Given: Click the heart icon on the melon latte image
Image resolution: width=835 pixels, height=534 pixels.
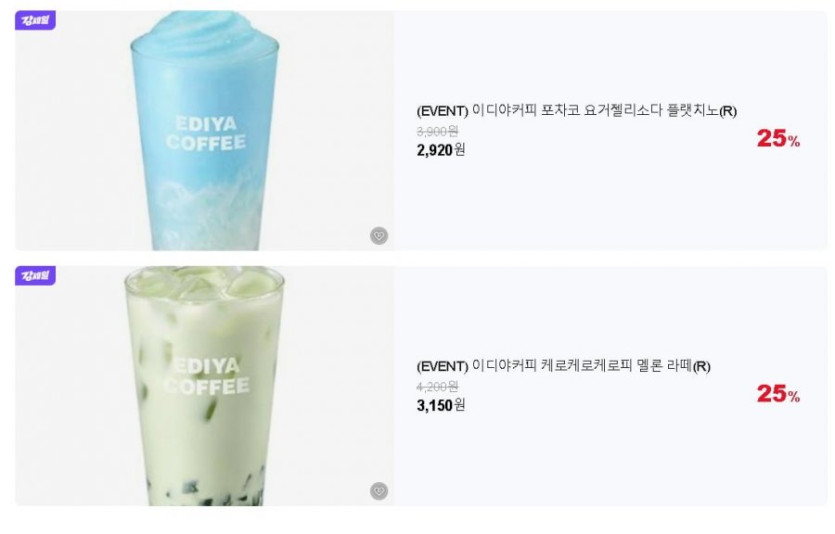Looking at the screenshot, I should click(379, 491).
